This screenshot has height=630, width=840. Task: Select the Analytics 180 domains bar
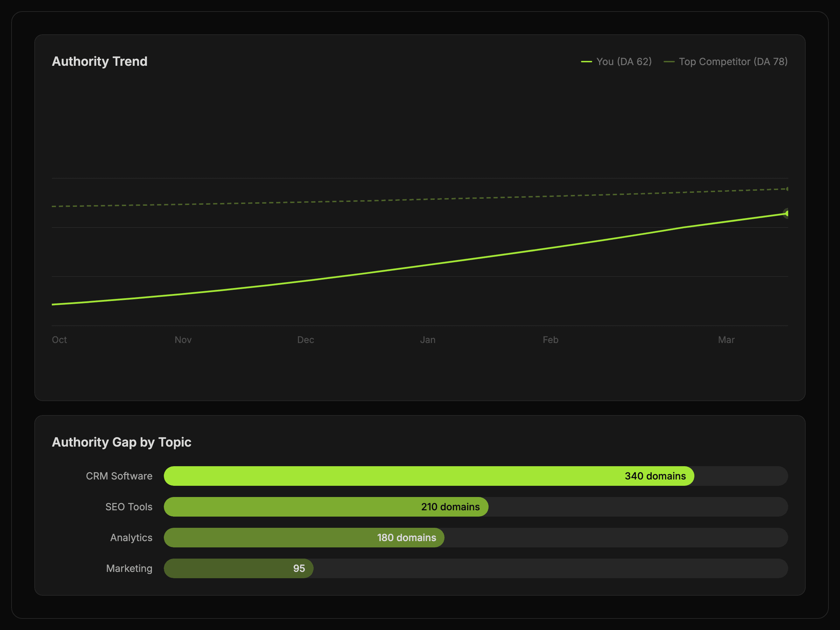tap(303, 537)
